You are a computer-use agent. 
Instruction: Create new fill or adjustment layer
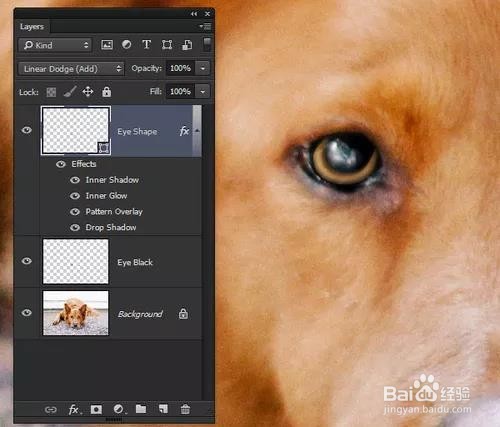[119, 409]
